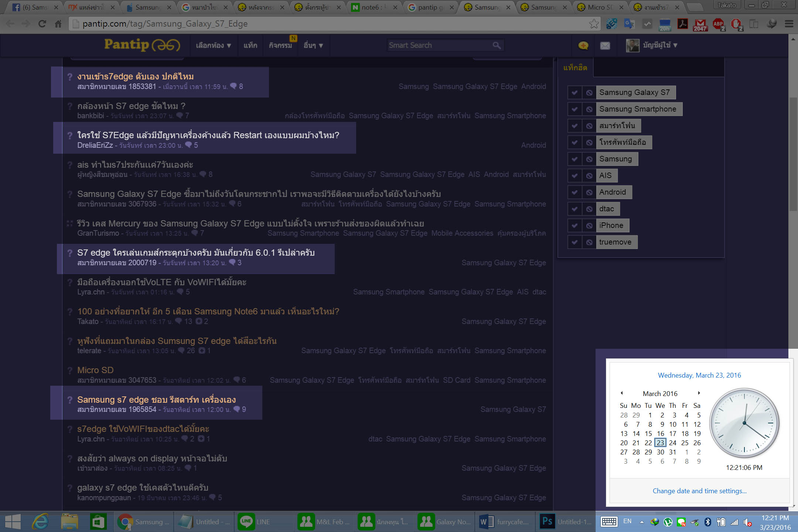
Task: Open the Micro SD topic link
Action: [x=95, y=370]
